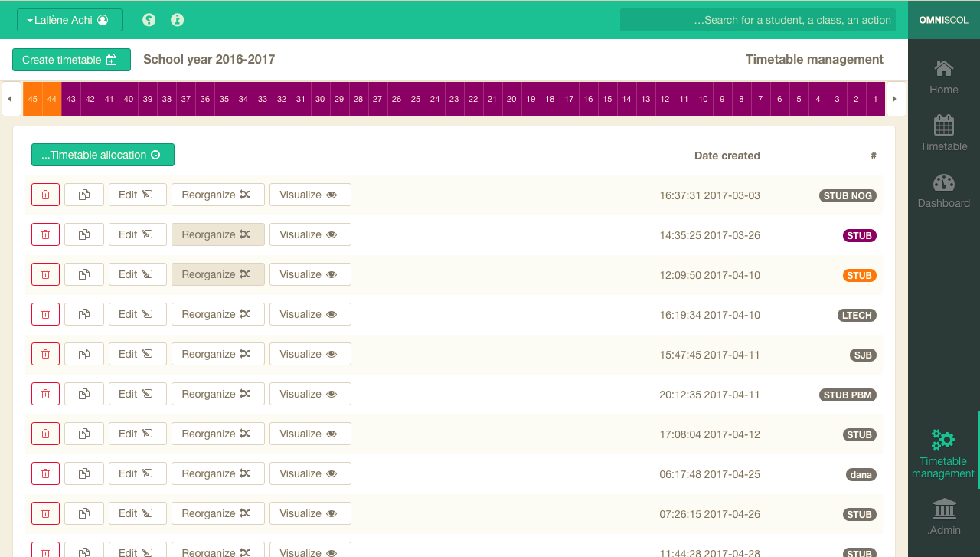Click the Create timetable button
The width and height of the screenshot is (980, 557).
71,60
